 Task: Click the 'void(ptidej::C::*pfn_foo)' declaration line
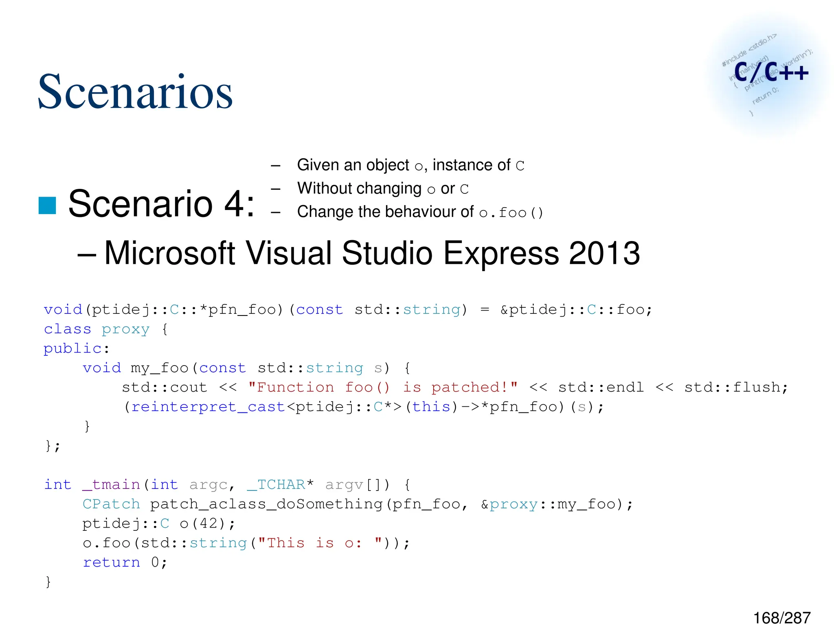click(348, 309)
